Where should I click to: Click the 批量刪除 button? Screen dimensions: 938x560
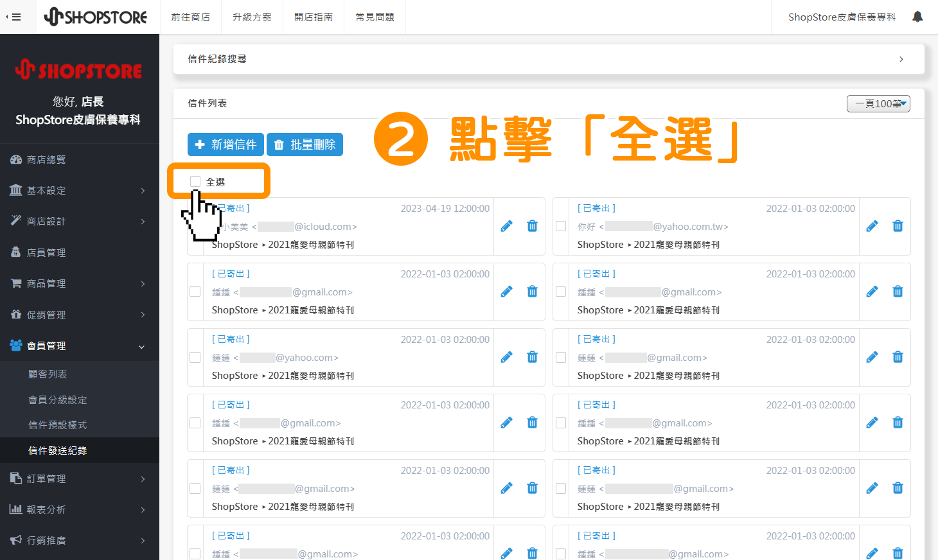tap(305, 144)
